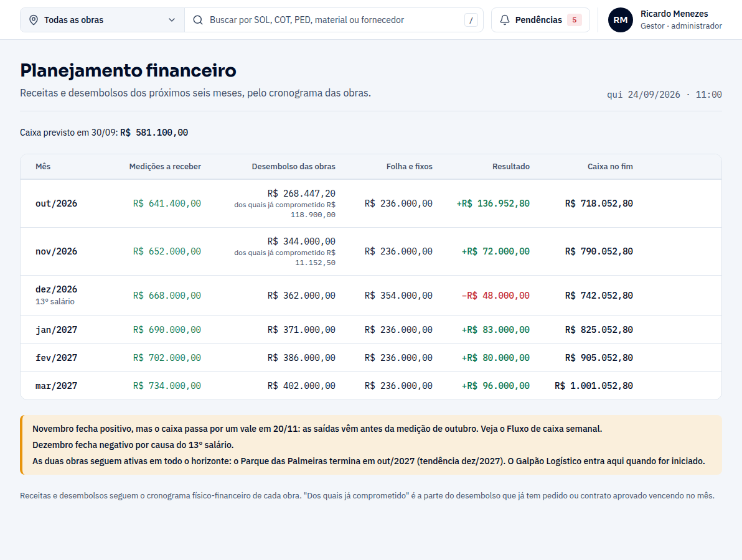This screenshot has height=560, width=742.
Task: Click the magnifying glass search icon
Action: pos(198,20)
